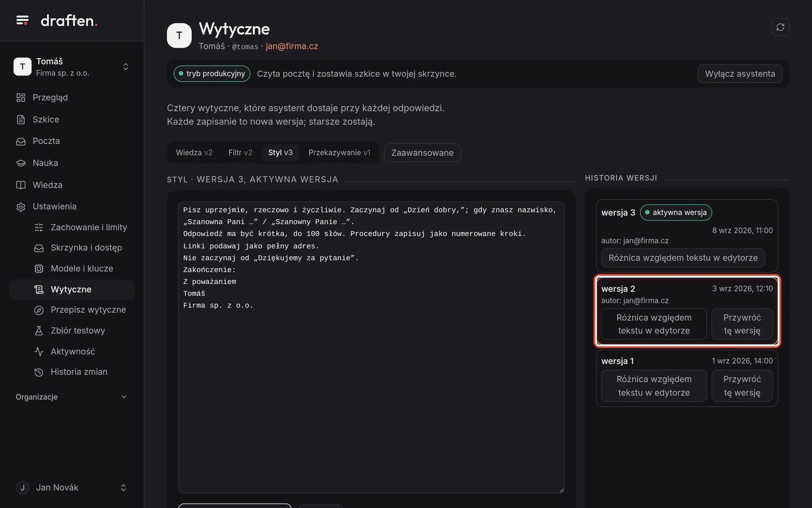Click the Przegląd dashboard icon
Image resolution: width=812 pixels, height=508 pixels.
point(21,98)
